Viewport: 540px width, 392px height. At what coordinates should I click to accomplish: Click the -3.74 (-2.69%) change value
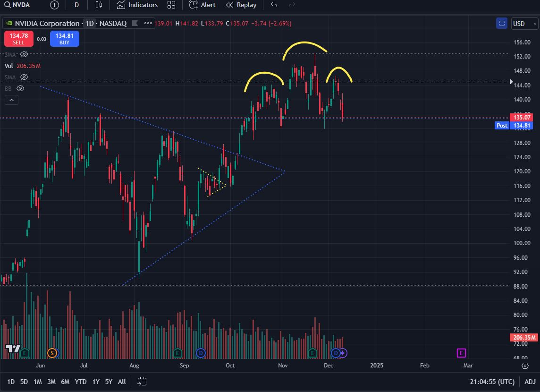pyautogui.click(x=271, y=24)
